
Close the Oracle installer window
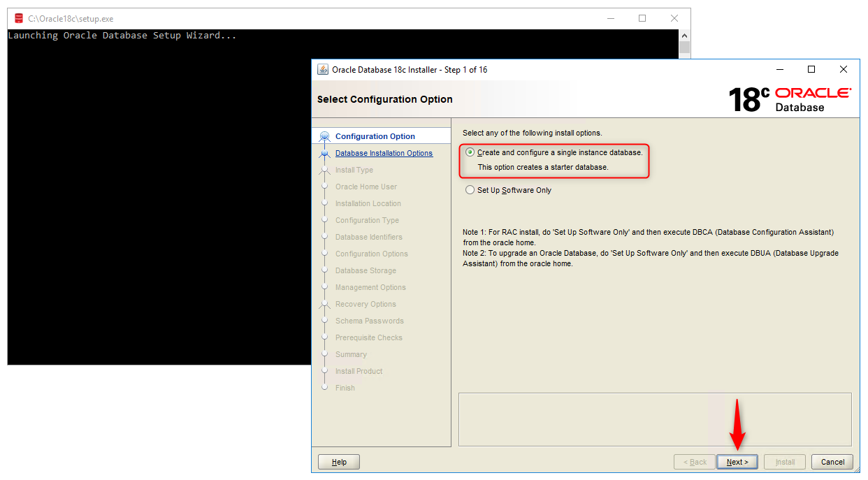coord(844,69)
